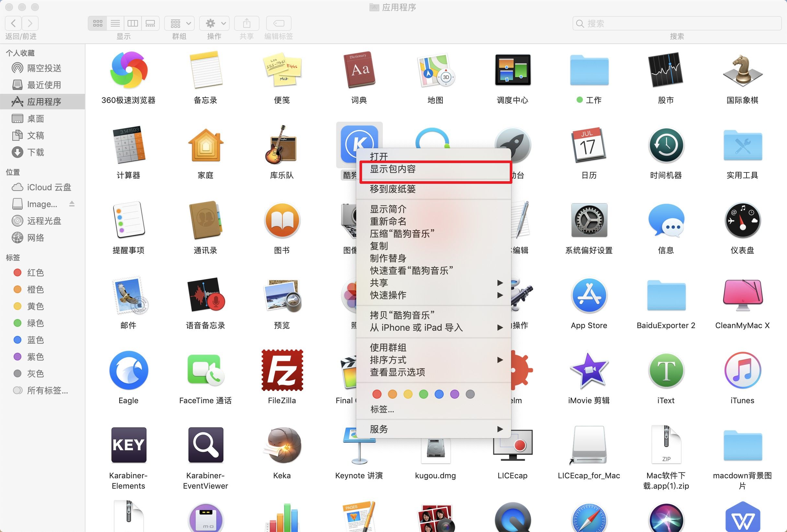The image size is (787, 532).
Task: Apply the purple tag swatch in context menu
Action: (455, 394)
